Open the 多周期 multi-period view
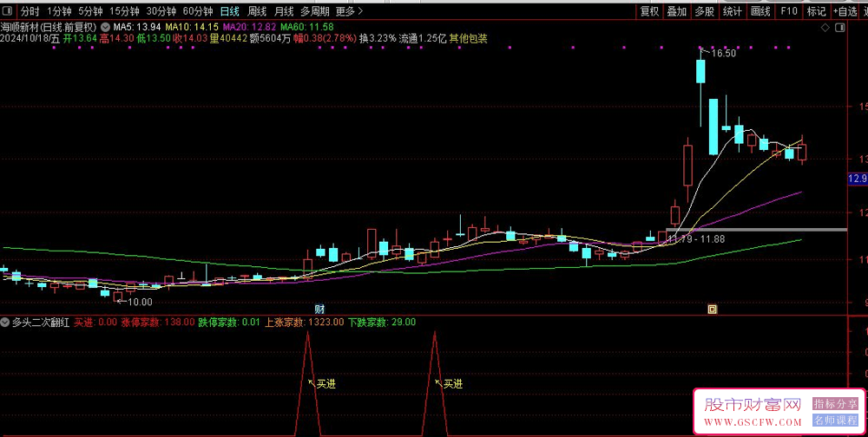 point(315,11)
